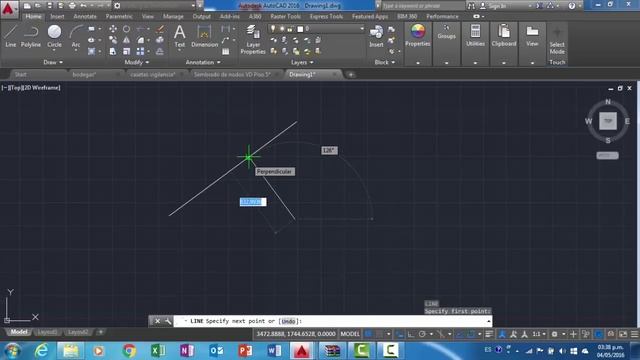
Task: Expand the Modify panel
Action: [x=136, y=62]
